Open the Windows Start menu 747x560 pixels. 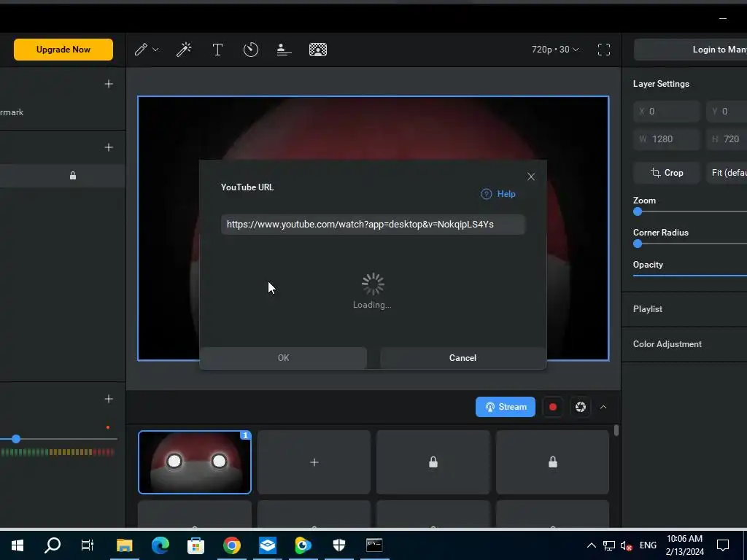pyautogui.click(x=18, y=545)
